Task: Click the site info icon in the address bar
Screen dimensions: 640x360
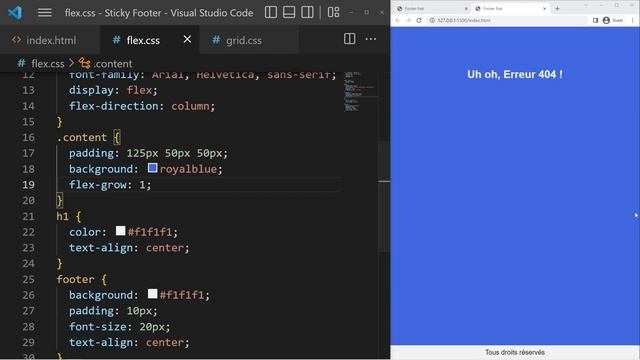Action: [432, 20]
